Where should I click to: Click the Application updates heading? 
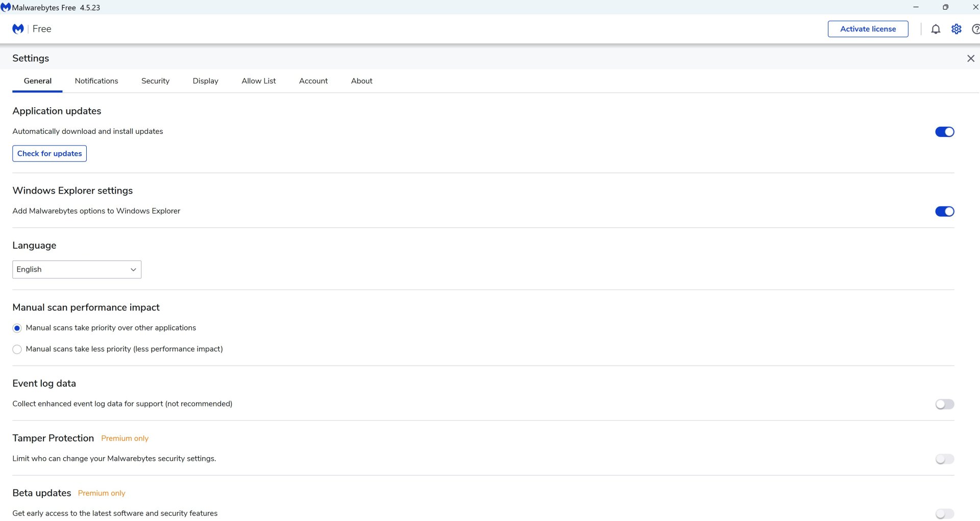[57, 111]
